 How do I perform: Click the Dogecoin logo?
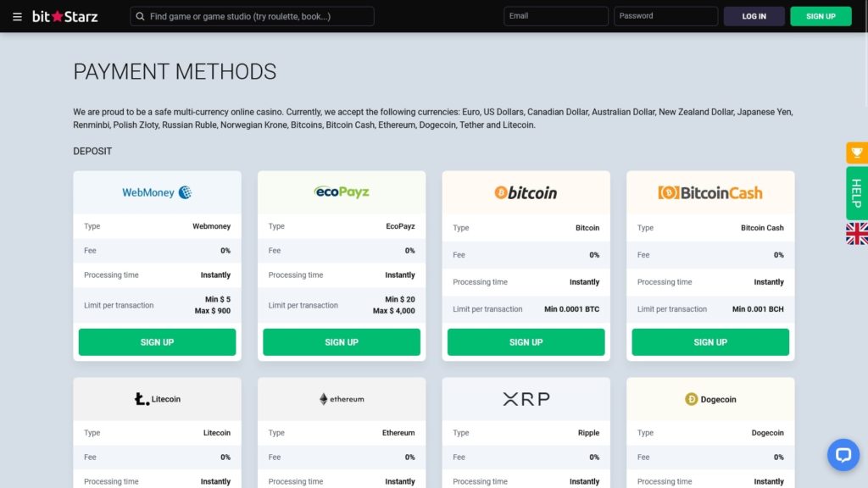pos(710,399)
